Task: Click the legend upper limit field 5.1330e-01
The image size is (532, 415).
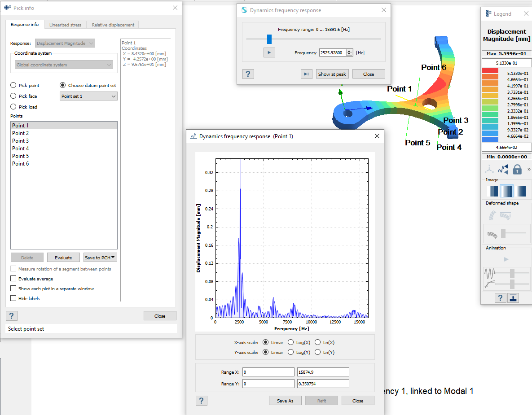Action: point(506,63)
